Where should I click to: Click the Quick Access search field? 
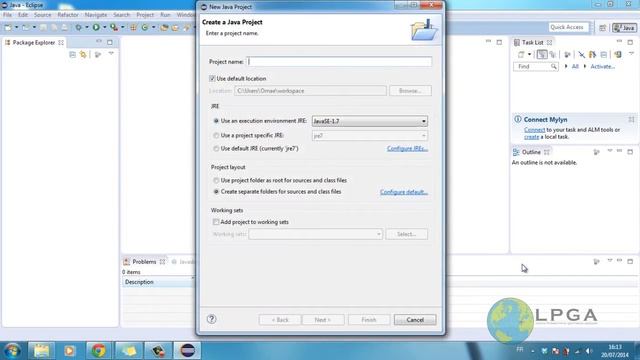(x=569, y=27)
